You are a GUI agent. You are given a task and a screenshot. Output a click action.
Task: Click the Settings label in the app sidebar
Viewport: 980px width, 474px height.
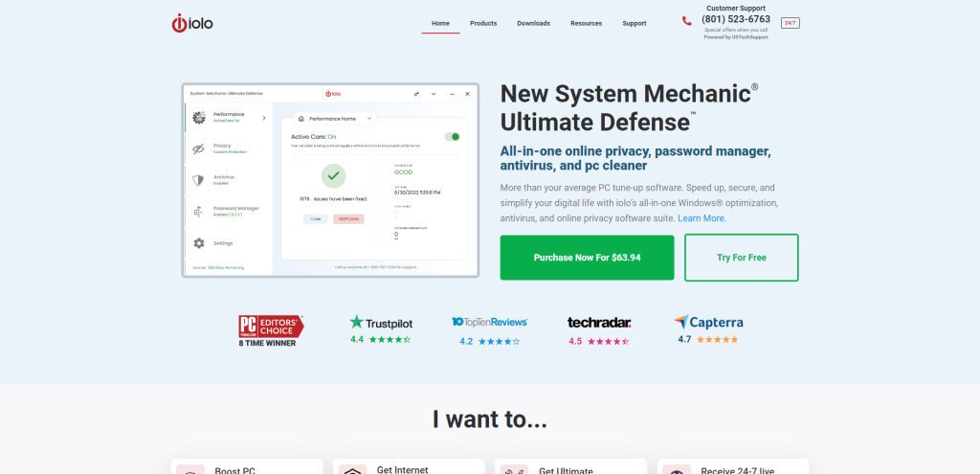[x=223, y=243]
